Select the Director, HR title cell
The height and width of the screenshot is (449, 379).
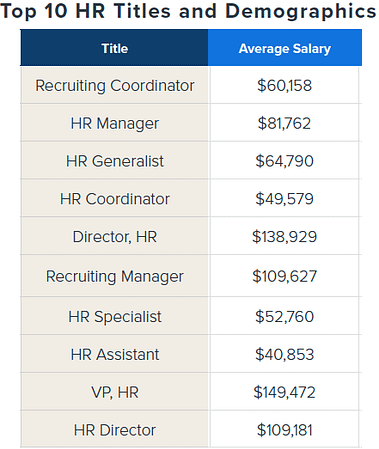tap(114, 236)
